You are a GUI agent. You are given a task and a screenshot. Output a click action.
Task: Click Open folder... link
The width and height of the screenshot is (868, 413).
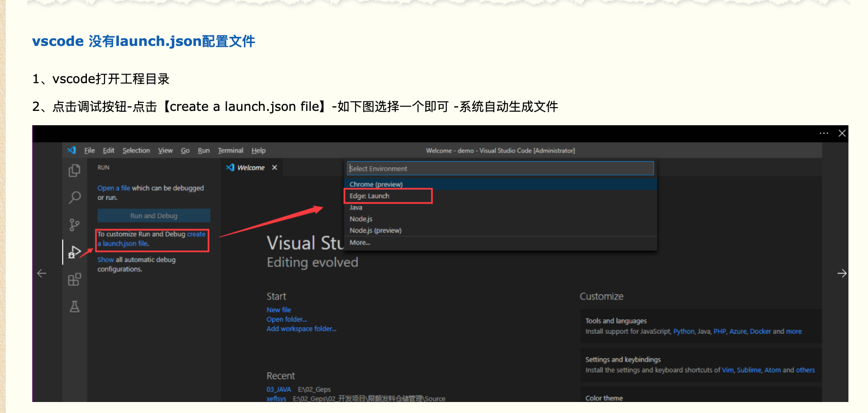(287, 319)
